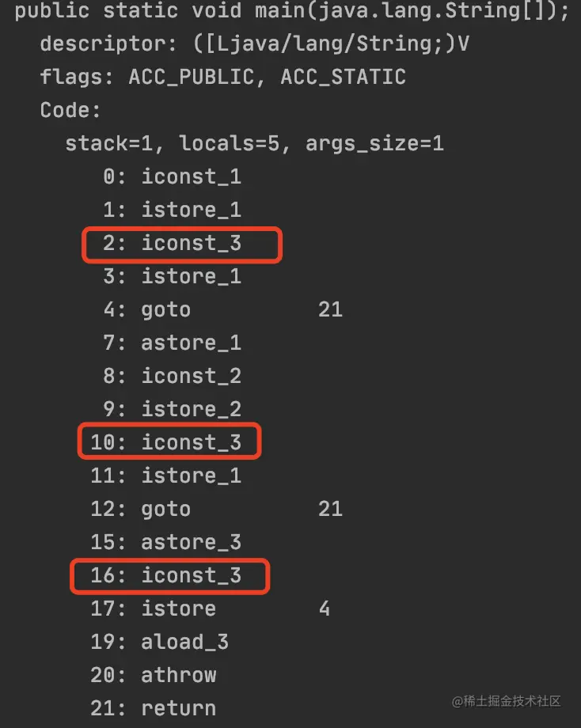Click instruction 15: astore_3
The image size is (581, 728).
click(165, 543)
